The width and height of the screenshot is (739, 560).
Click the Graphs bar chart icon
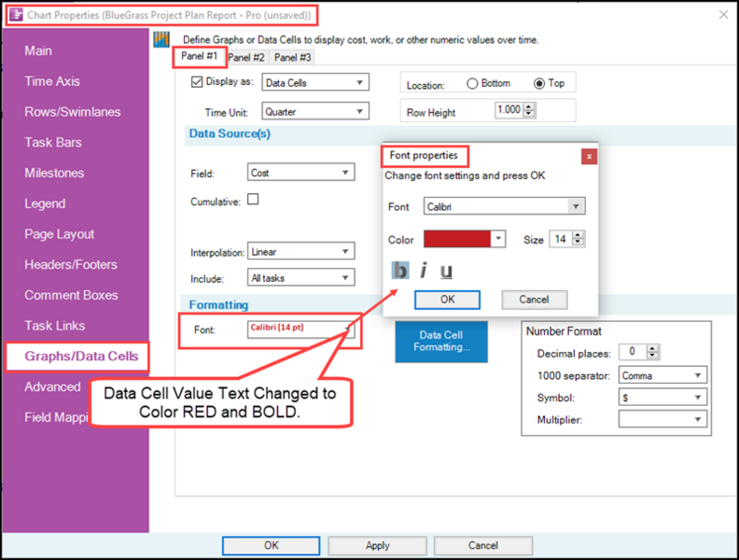pyautogui.click(x=161, y=39)
